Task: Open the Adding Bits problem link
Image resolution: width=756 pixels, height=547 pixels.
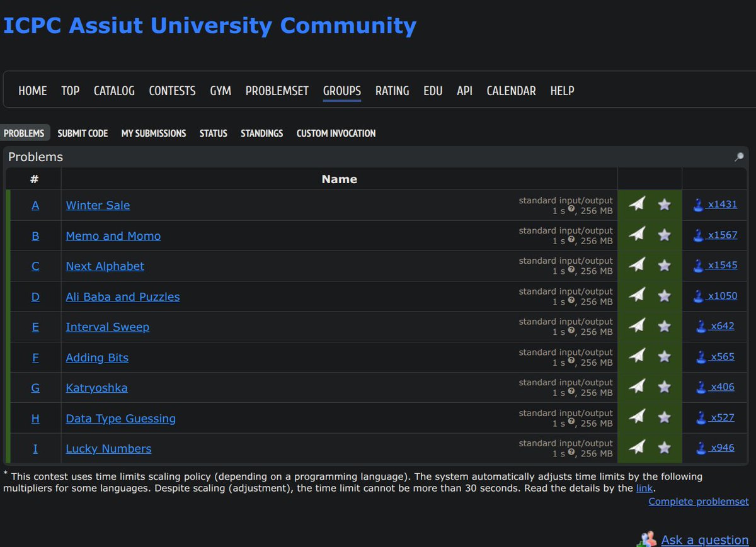Action: pyautogui.click(x=97, y=358)
